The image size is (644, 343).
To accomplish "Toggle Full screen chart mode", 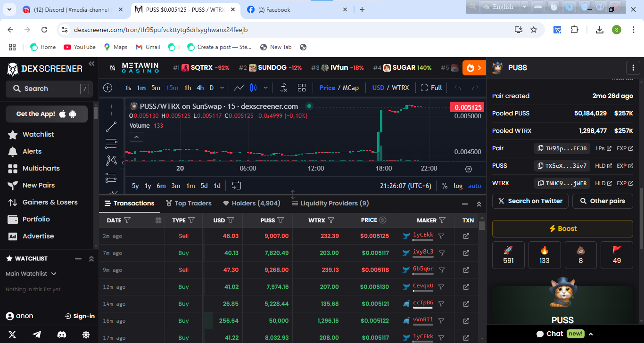I will click(x=431, y=88).
